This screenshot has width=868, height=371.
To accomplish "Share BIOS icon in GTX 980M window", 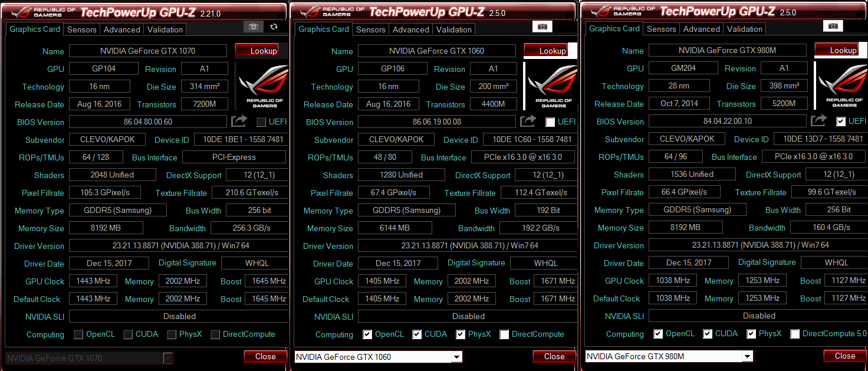I will (818, 121).
